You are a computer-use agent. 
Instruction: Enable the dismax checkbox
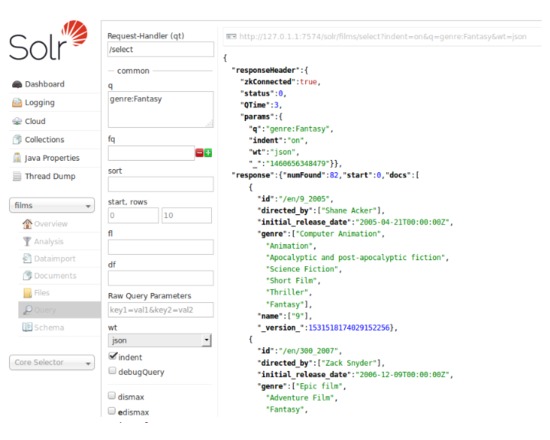click(x=112, y=396)
